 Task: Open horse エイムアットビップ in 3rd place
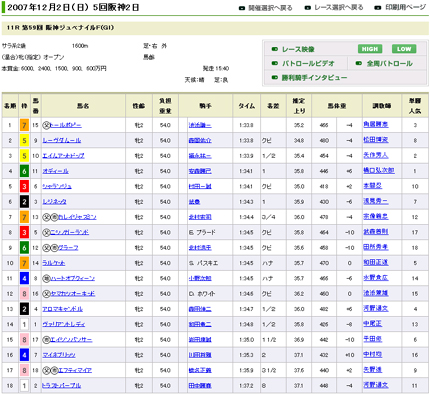(x=63, y=156)
